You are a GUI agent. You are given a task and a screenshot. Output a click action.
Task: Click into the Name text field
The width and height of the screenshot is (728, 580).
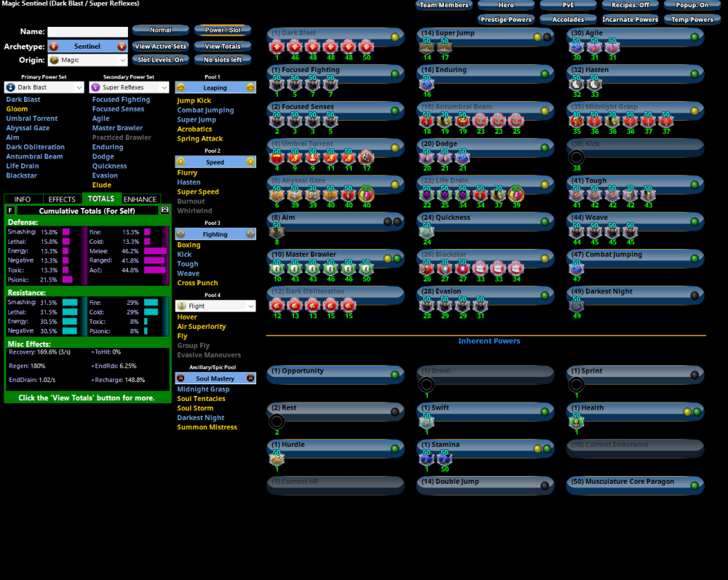[87, 32]
